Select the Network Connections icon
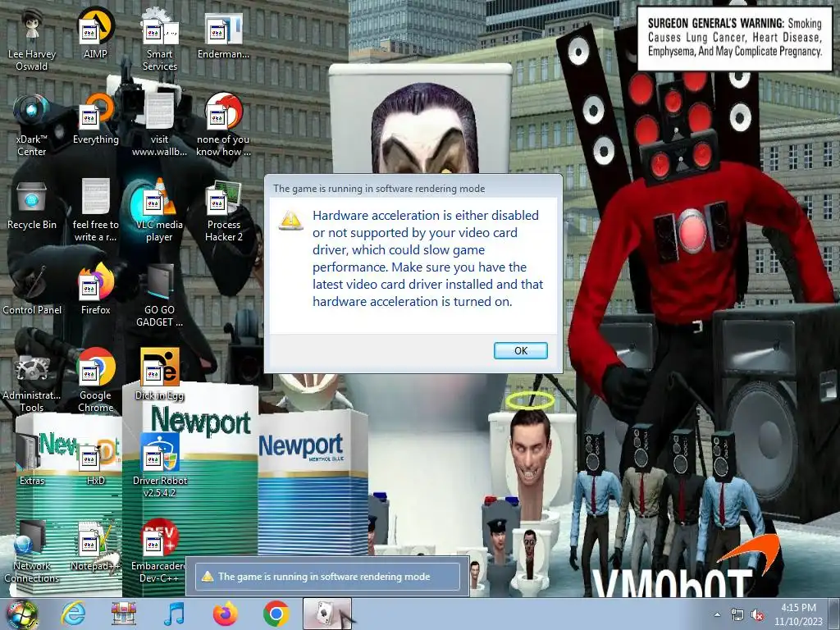Viewport: 840px width, 630px height. 32,552
